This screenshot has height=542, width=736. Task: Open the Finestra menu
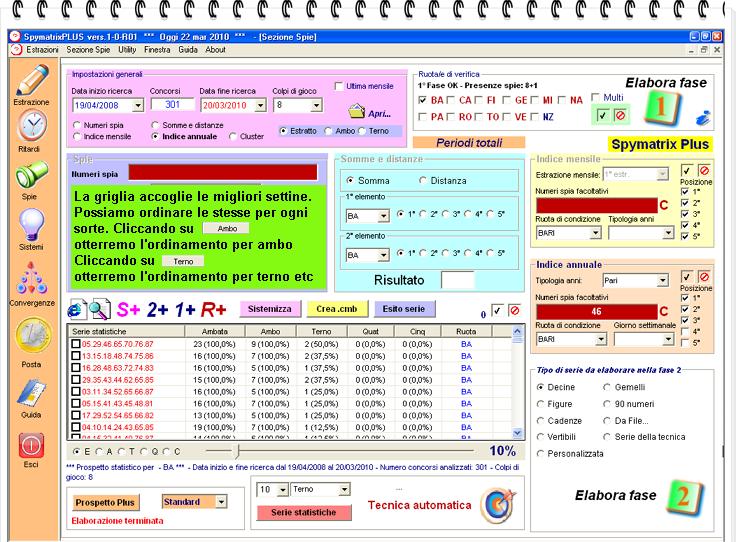(x=157, y=50)
